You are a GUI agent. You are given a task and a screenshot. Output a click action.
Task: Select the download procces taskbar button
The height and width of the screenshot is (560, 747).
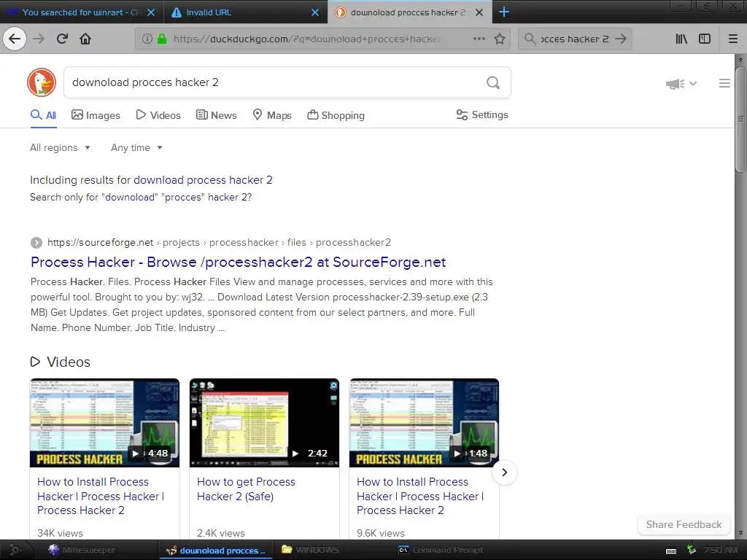point(215,550)
